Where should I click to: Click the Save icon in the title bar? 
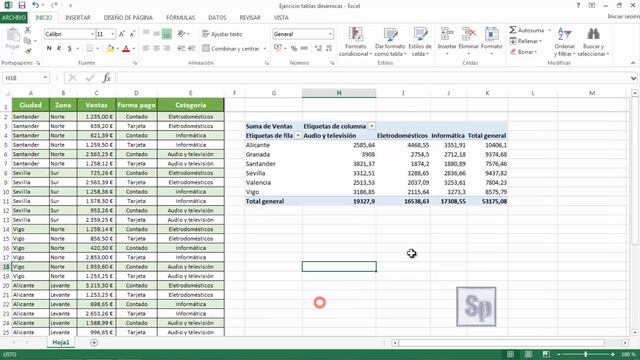(22, 5)
